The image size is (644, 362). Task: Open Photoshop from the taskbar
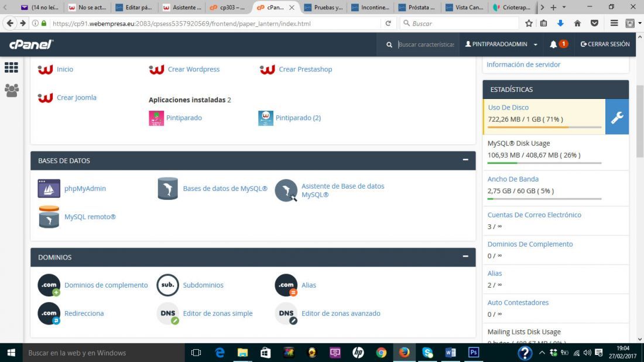[x=474, y=353]
